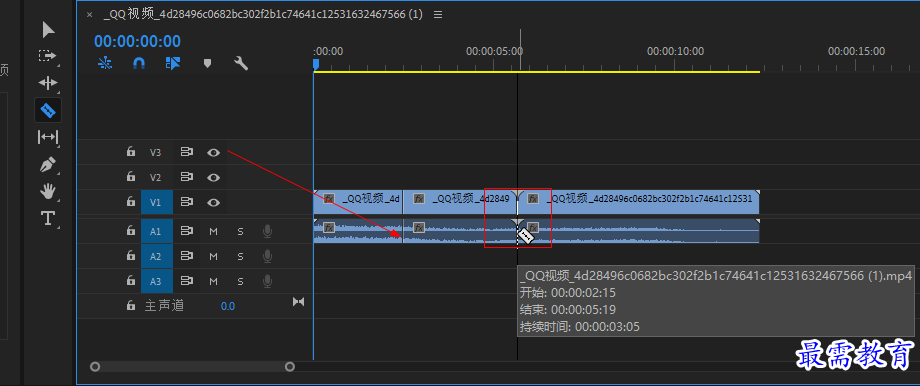Viewport: 920px width, 386px height.
Task: Toggle lock on master audio track
Action: pyautogui.click(x=130, y=306)
